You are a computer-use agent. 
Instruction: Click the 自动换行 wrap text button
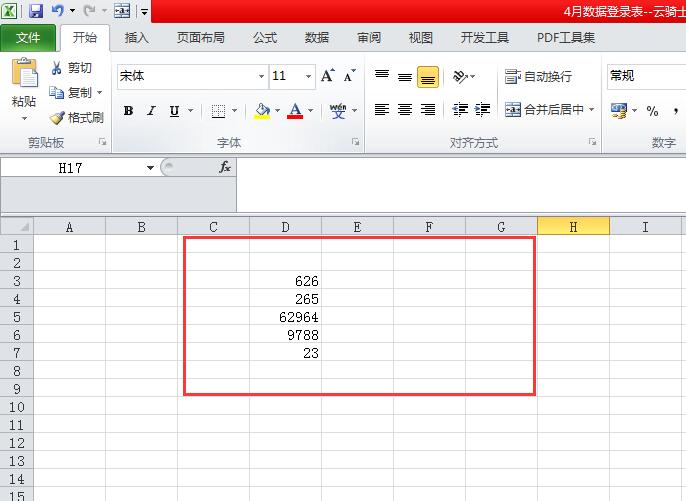pyautogui.click(x=538, y=77)
